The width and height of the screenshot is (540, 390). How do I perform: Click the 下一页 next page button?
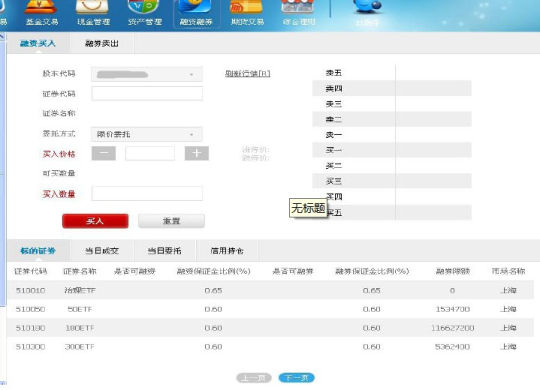297,378
